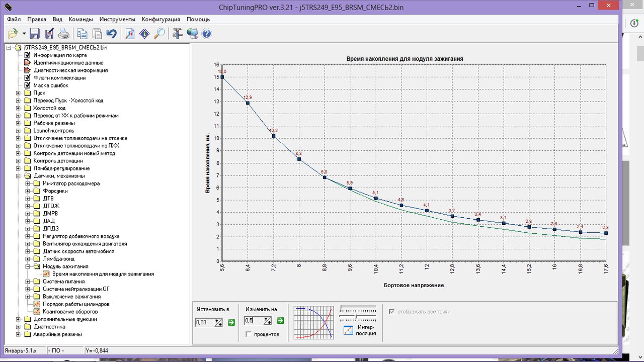Image resolution: width=644 pixels, height=362 pixels.
Task: Open 'Маска ошибок' item
Action: point(51,85)
